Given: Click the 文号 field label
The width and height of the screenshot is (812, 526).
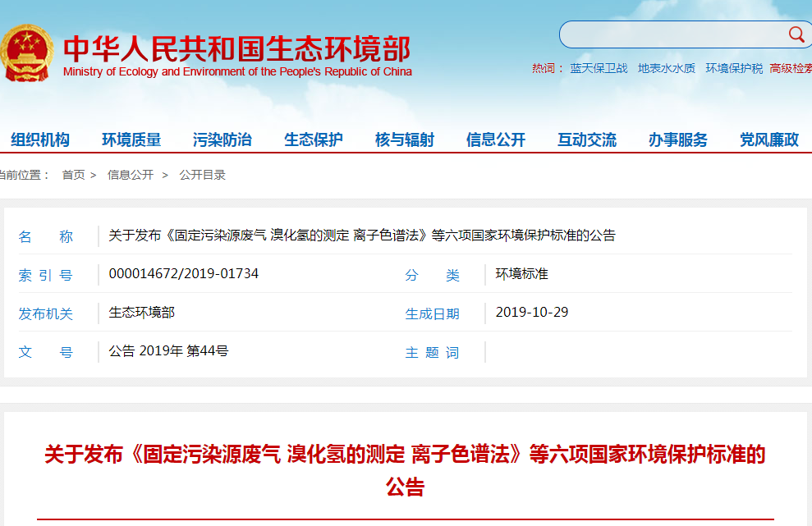Looking at the screenshot, I should click(x=46, y=353).
